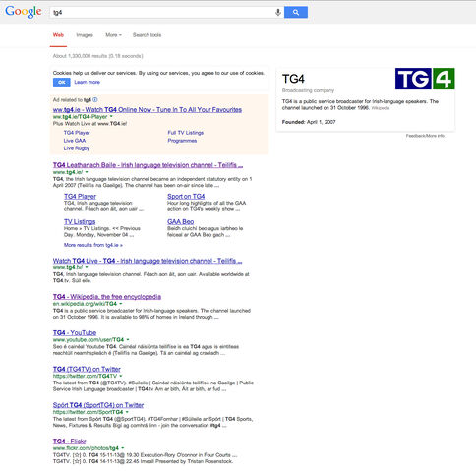Open the Full TV Listings ad sitelink

coord(186,133)
